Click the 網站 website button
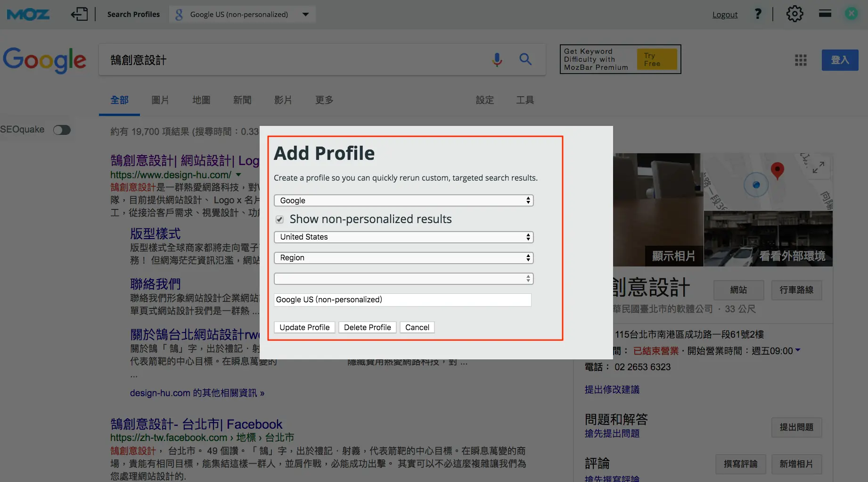The height and width of the screenshot is (482, 868). pos(738,290)
